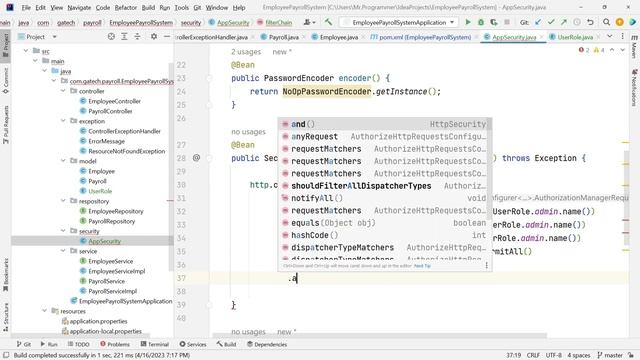Open Commit tool window sidebar button
This screenshot has height=360, width=640.
point(6,80)
